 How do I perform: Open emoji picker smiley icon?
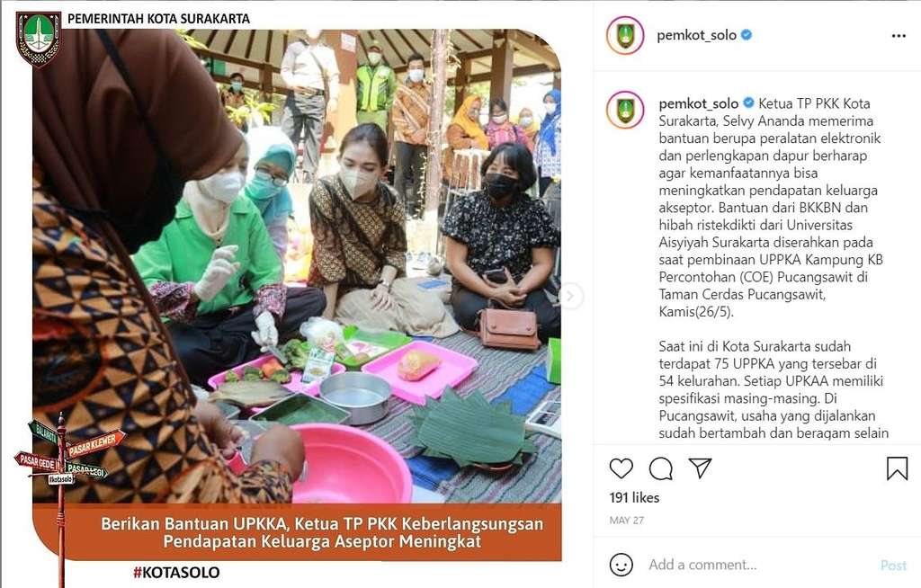(621, 565)
